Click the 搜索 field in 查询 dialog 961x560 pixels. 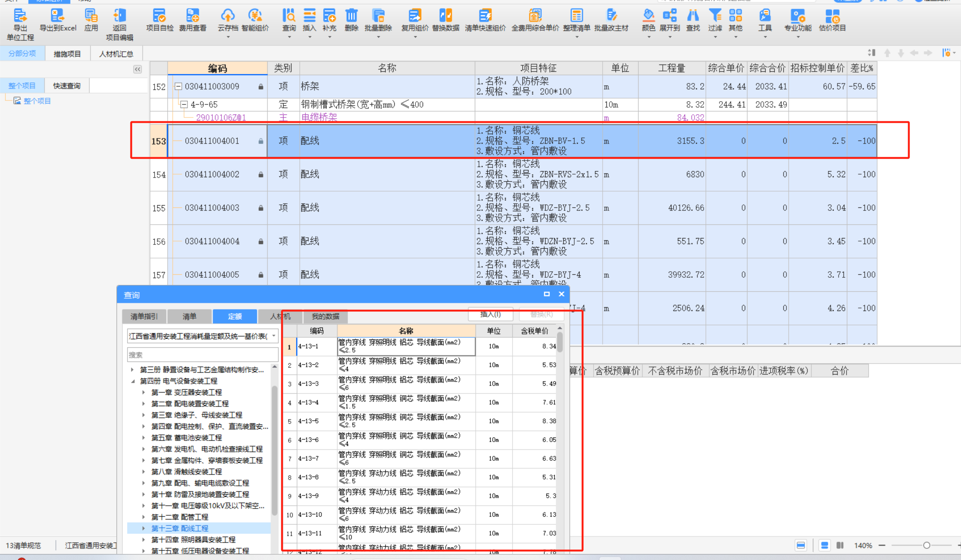tap(203, 354)
